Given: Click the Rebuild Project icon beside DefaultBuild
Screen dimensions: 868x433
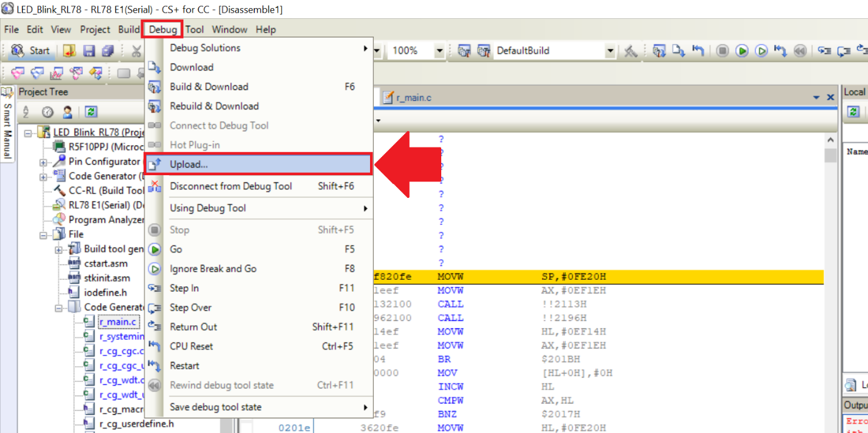Looking at the screenshot, I should tap(483, 51).
